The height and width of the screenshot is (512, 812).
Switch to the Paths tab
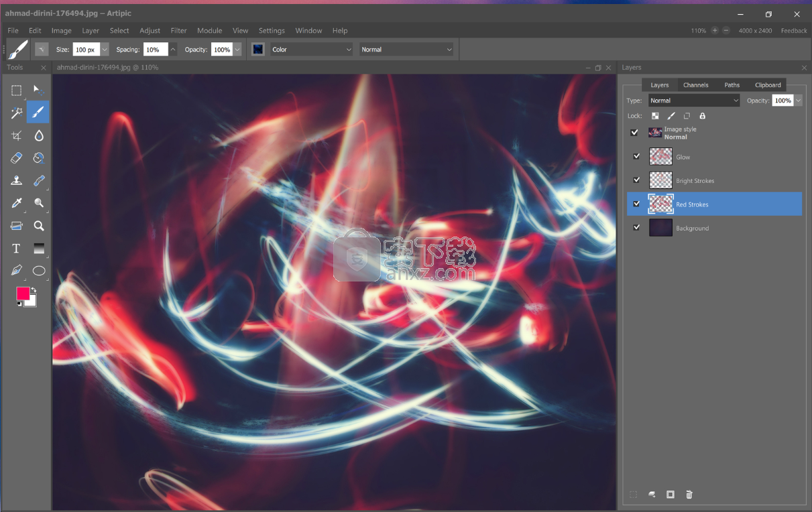pyautogui.click(x=732, y=85)
